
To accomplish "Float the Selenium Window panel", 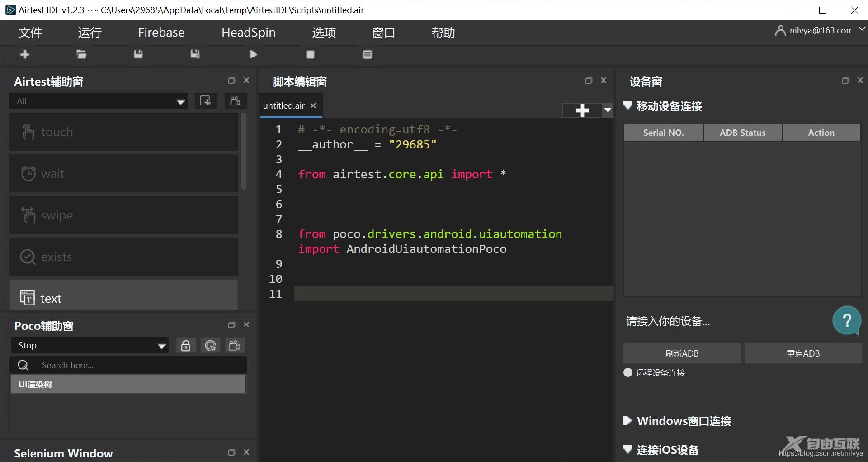I will 231,452.
